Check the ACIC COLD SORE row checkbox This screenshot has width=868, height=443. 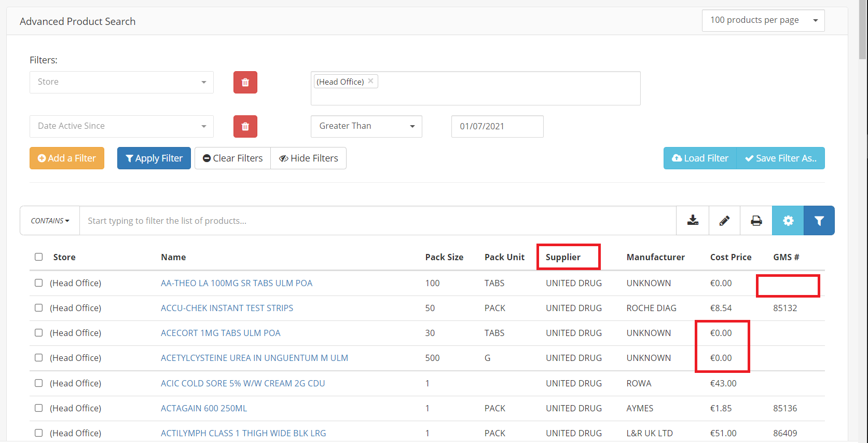pos(39,383)
